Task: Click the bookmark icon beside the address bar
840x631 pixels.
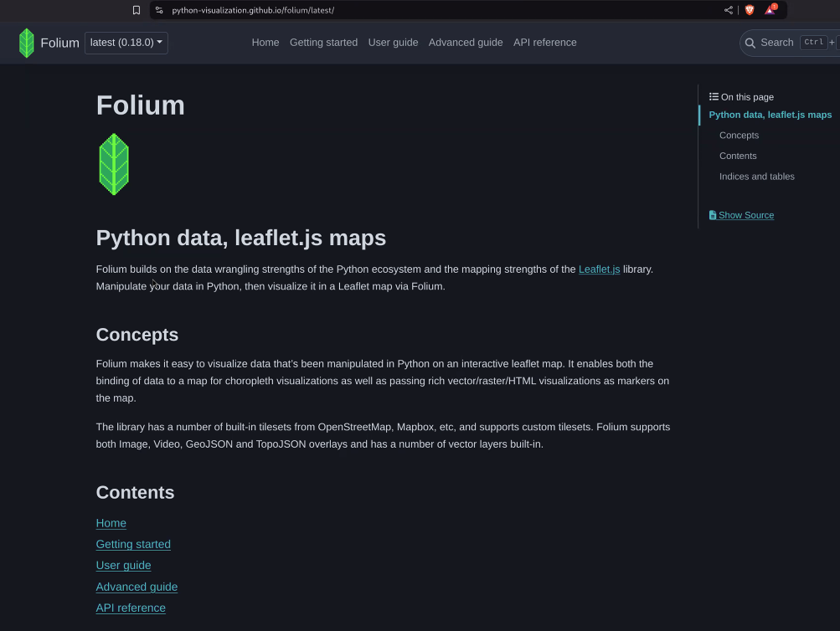Action: [x=137, y=10]
